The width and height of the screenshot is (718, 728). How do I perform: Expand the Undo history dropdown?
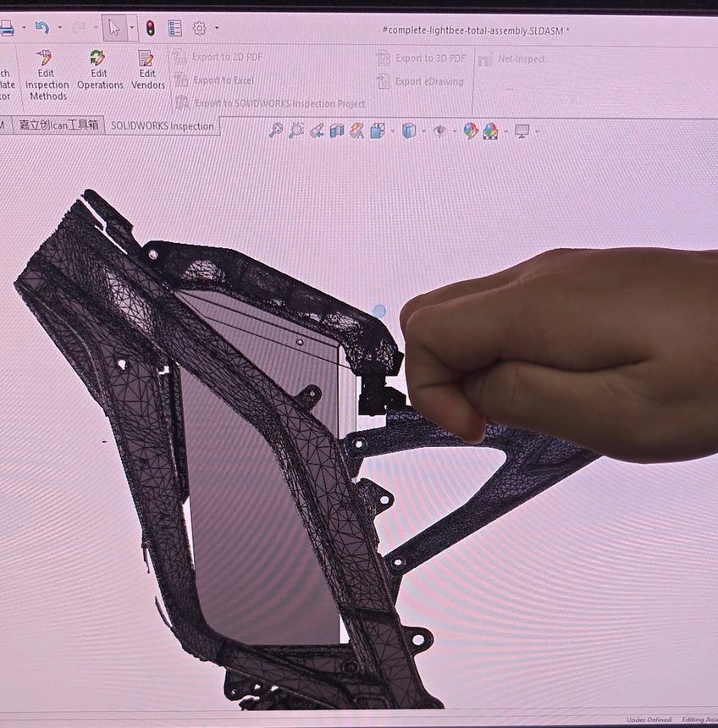60,28
